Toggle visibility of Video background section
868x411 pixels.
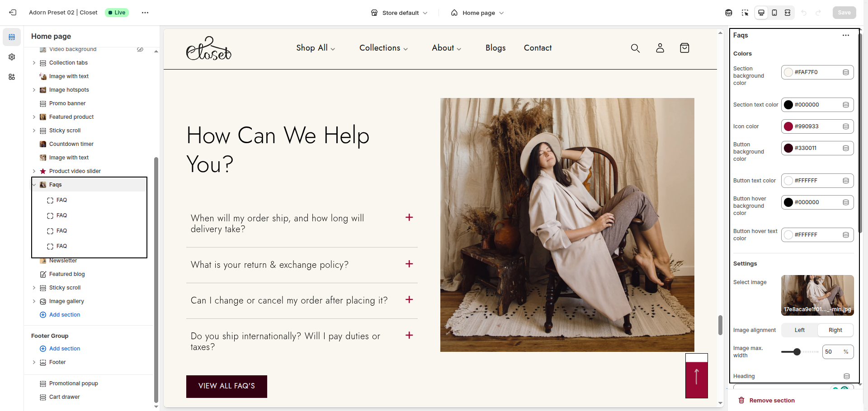click(140, 50)
